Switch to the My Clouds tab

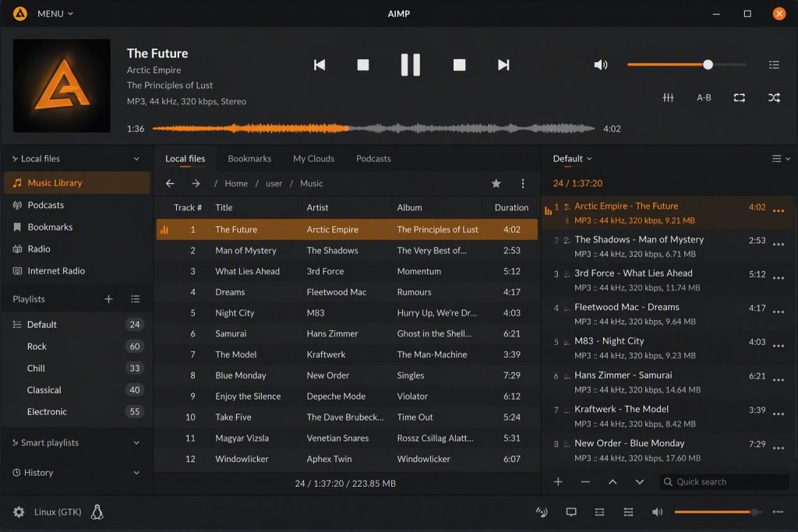click(313, 159)
